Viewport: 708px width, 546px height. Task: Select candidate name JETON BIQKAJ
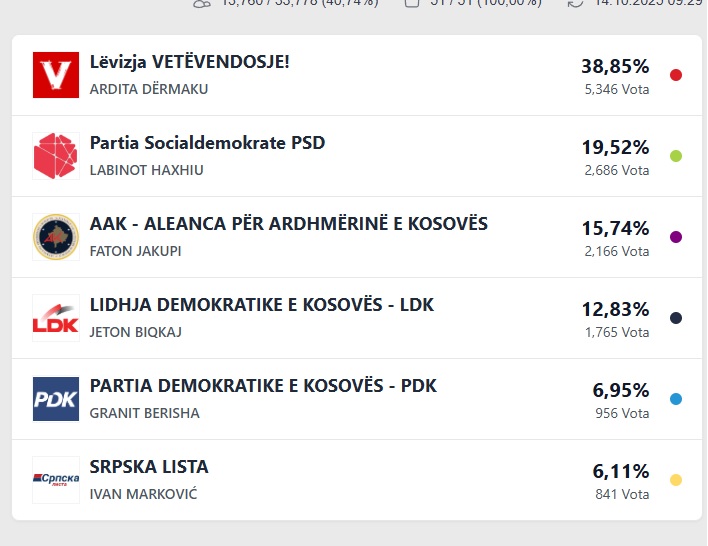[x=136, y=332]
